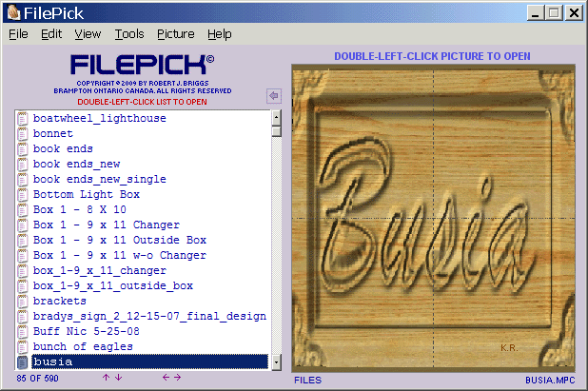Select the 'box_1-9_x_11_outside_box' entry
The width and height of the screenshot is (588, 391).
(113, 286)
